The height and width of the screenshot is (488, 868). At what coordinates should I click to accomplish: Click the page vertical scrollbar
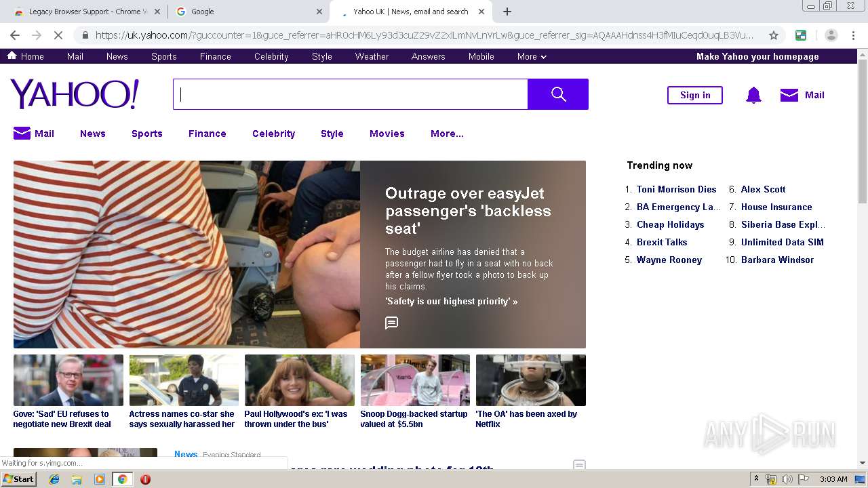[x=863, y=132]
